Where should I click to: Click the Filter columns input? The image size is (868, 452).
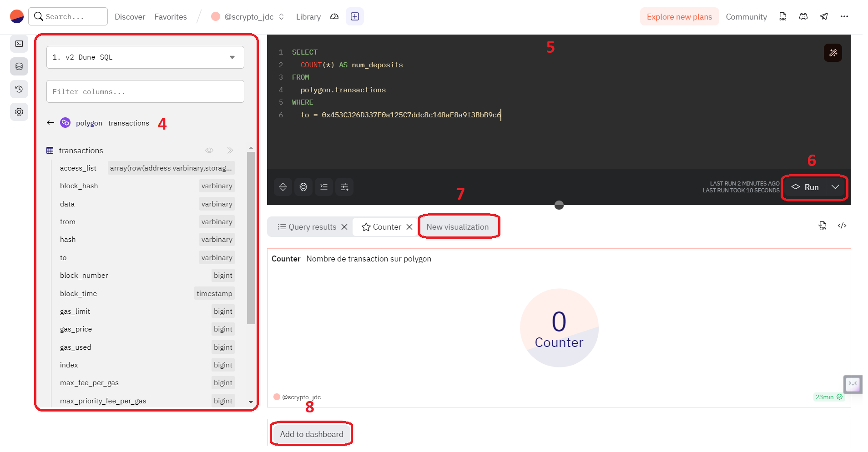[x=145, y=92]
